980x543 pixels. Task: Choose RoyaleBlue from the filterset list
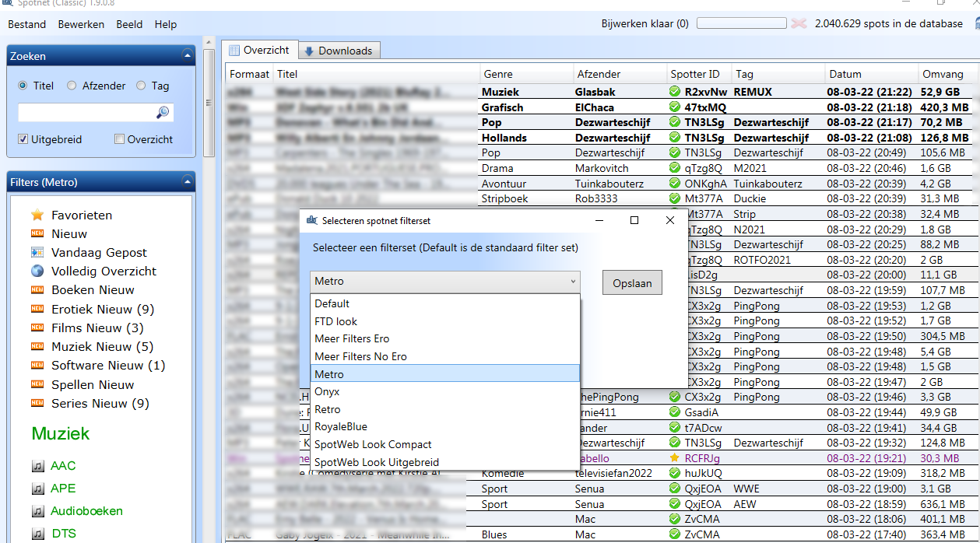[445, 426]
